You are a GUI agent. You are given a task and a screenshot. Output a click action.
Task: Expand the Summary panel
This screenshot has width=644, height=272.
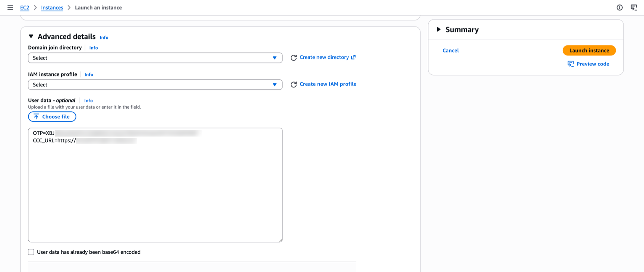click(x=439, y=29)
